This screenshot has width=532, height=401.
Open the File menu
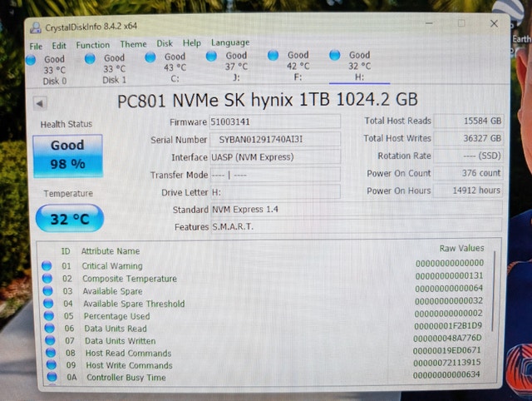(x=36, y=47)
